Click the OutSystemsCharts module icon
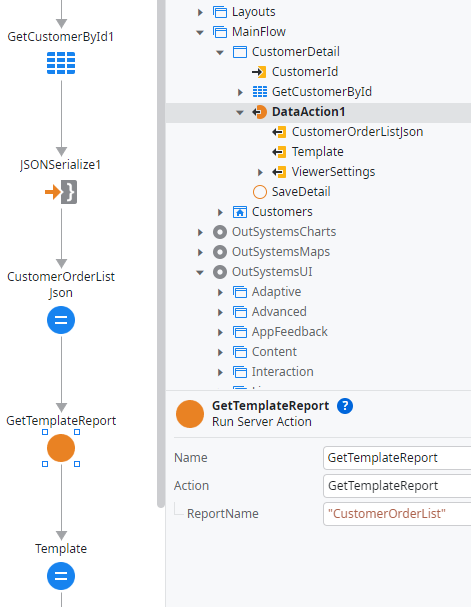 [x=220, y=232]
